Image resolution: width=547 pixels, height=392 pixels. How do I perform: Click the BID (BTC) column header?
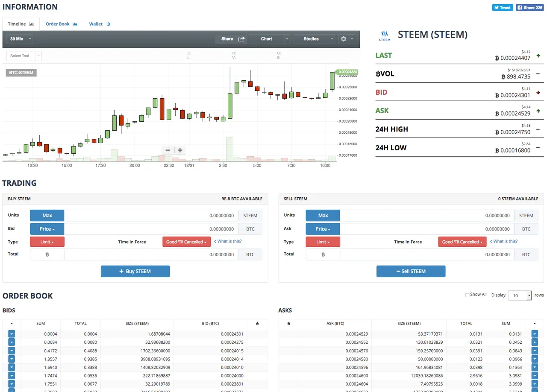coord(210,324)
